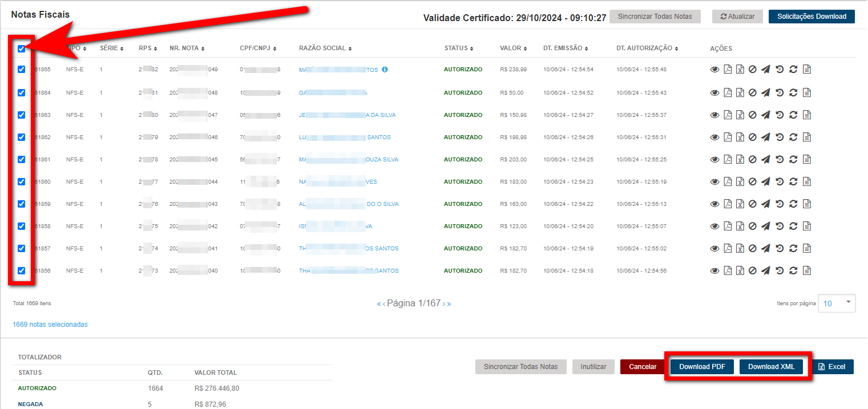Sort by DT. EMISSÃO column header
The height and width of the screenshot is (409, 868).
565,48
